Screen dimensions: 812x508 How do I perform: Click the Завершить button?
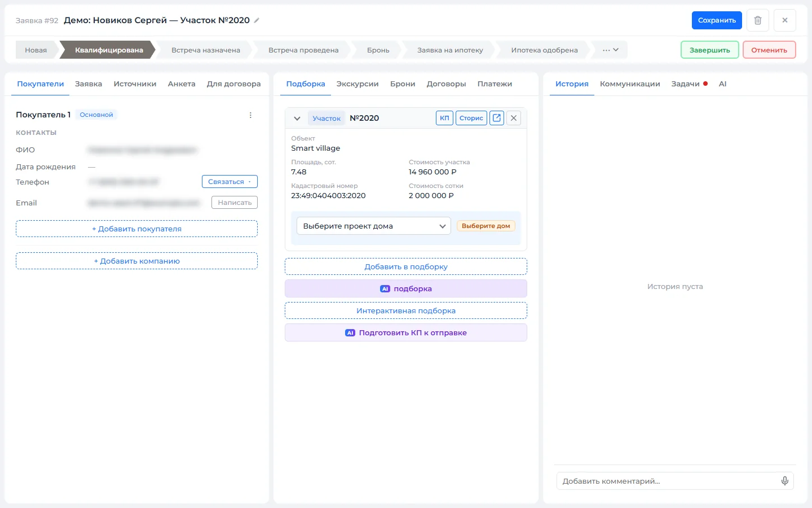710,50
